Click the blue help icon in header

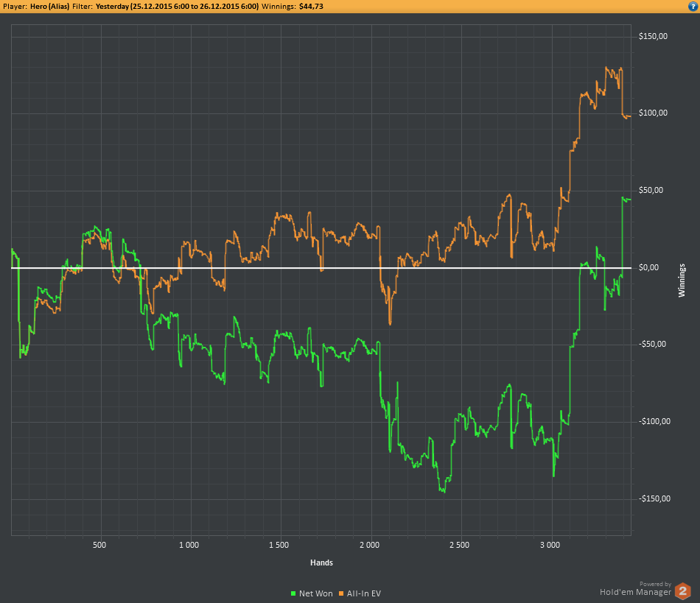point(693,6)
